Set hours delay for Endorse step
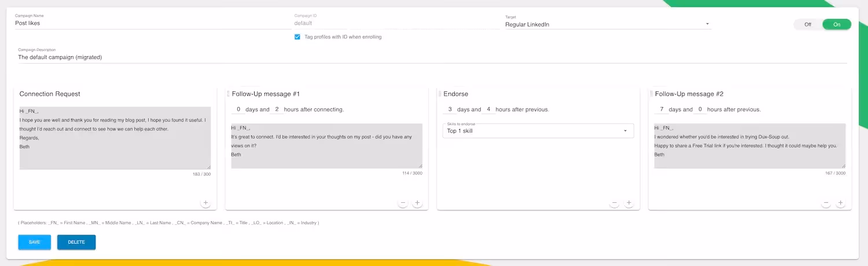 488,109
